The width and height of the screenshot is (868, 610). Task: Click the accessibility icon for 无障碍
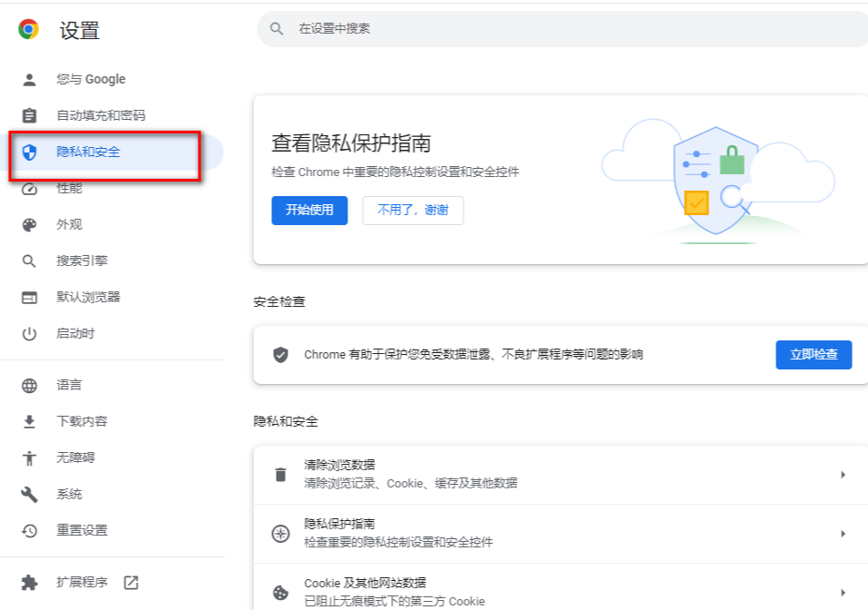point(29,458)
